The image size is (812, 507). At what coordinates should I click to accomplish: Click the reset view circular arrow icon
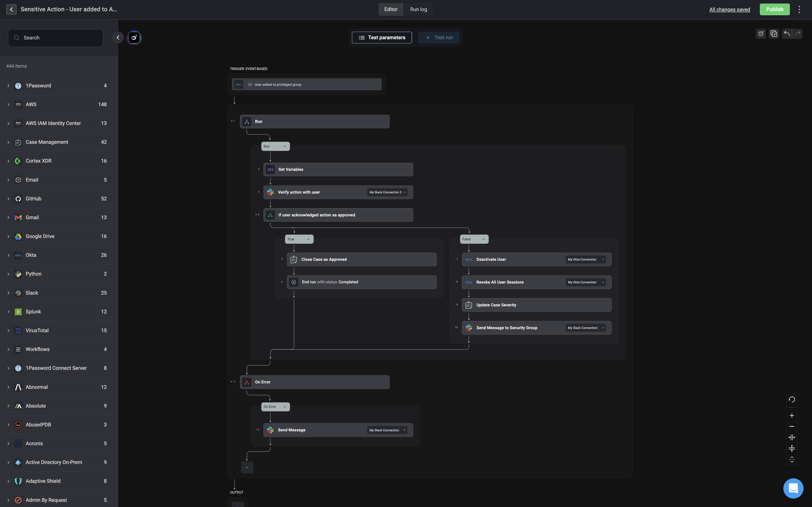[x=792, y=399]
